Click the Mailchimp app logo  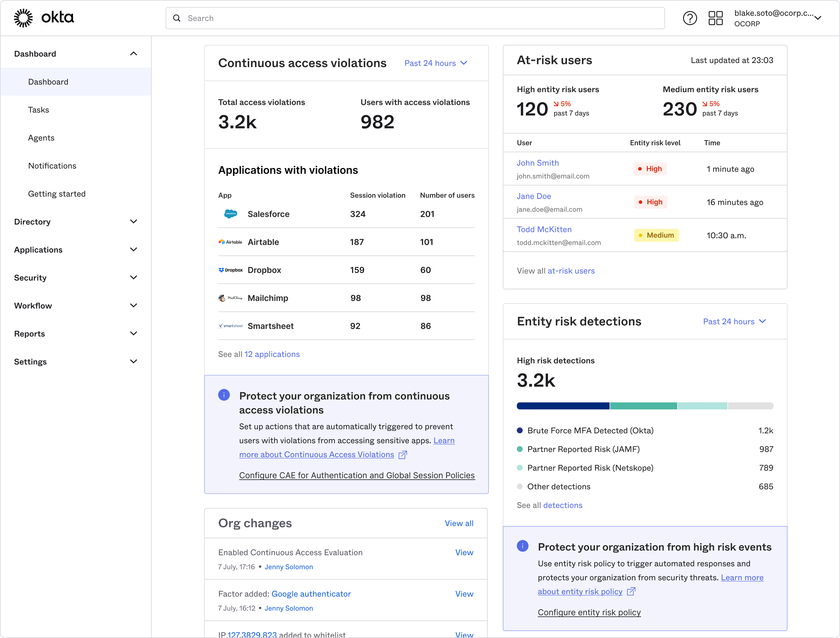pos(230,298)
